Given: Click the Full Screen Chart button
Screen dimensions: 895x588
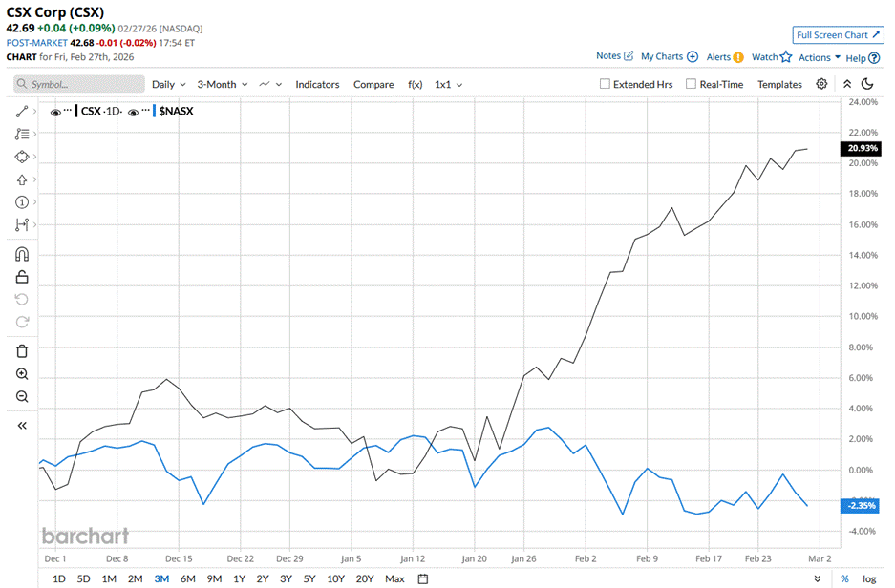Looking at the screenshot, I should pos(838,34).
